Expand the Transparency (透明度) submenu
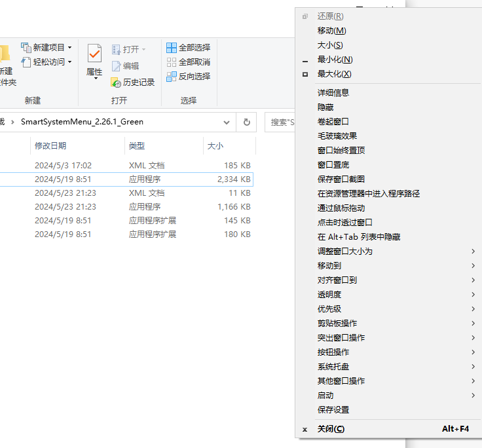The width and height of the screenshot is (482, 448). pos(329,295)
